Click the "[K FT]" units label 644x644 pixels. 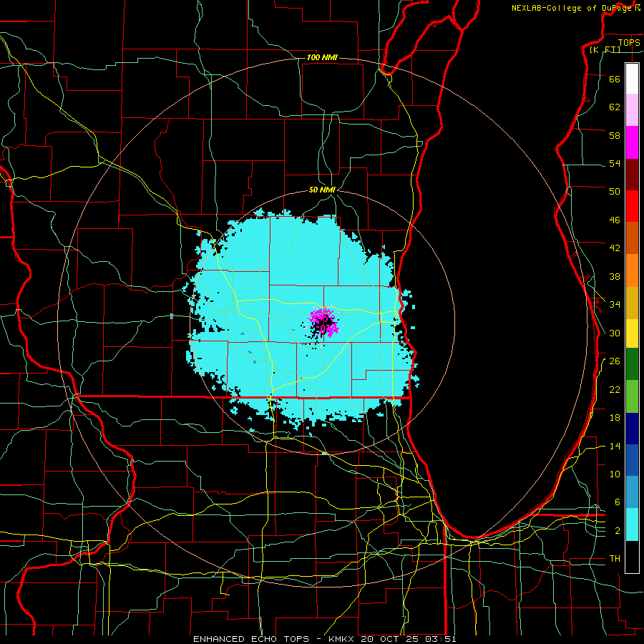click(x=605, y=50)
